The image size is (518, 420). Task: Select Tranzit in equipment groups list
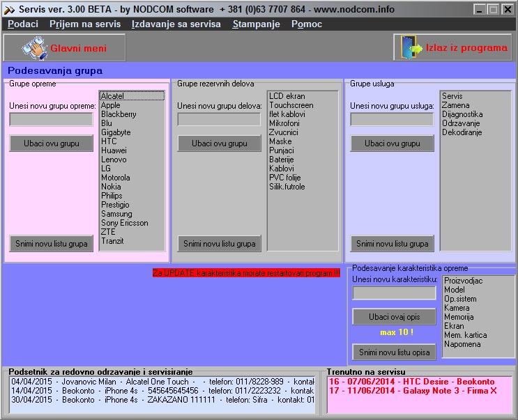point(132,241)
